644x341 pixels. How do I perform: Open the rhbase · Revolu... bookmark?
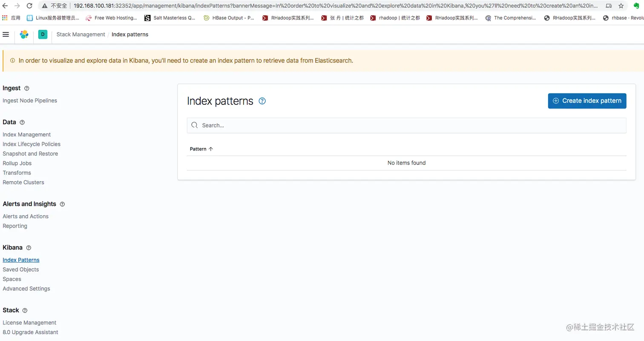coord(623,18)
